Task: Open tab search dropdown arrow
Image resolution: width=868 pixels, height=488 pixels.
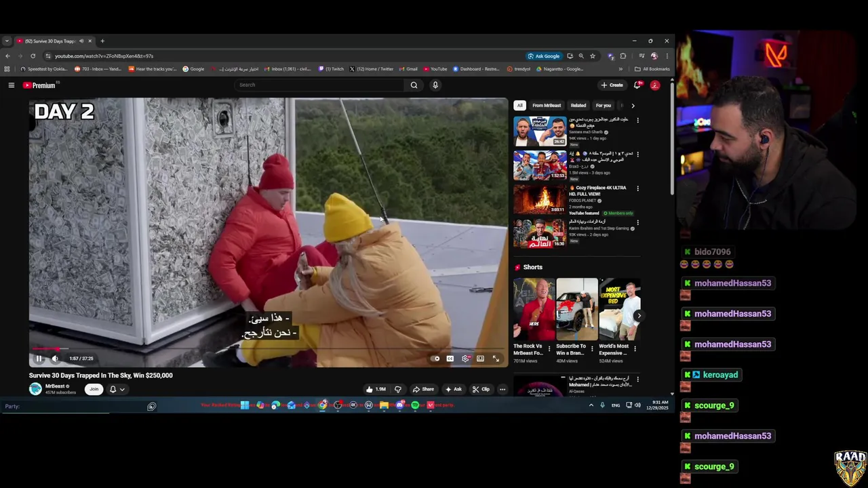Action: click(x=7, y=41)
